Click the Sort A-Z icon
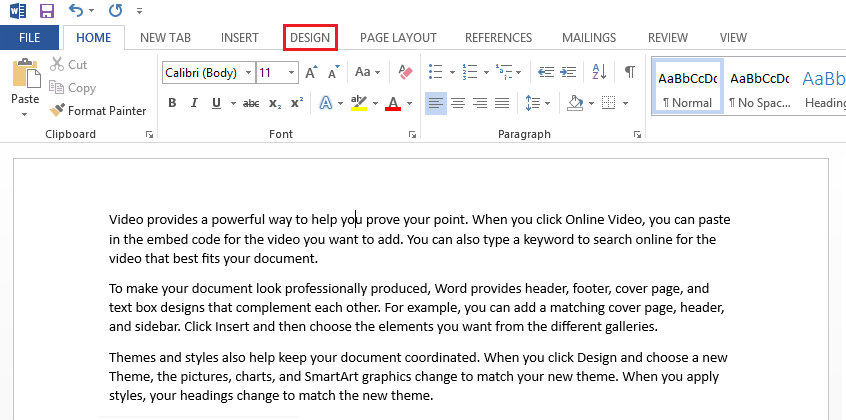846x420 pixels. click(x=599, y=72)
